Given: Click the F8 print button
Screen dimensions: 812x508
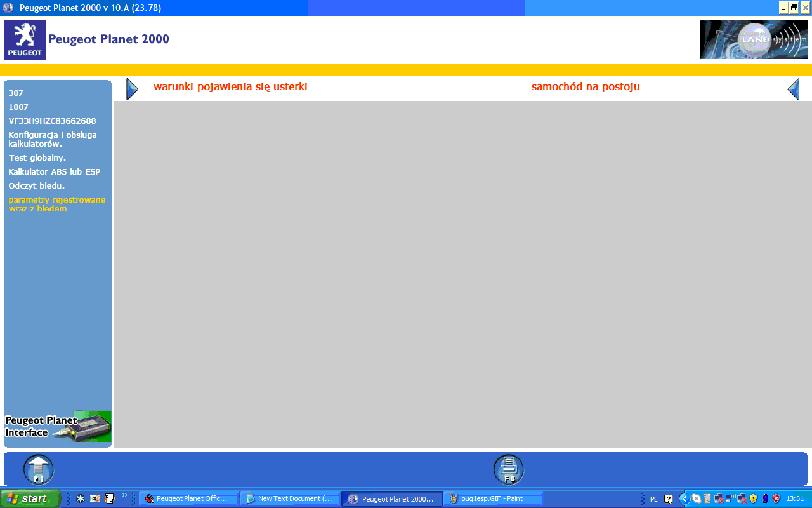Looking at the screenshot, I should [x=509, y=470].
